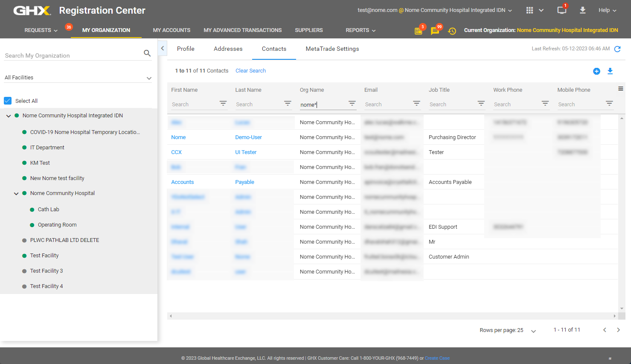Select Test Facility 3 in tree
631x364 pixels.
[x=47, y=271]
